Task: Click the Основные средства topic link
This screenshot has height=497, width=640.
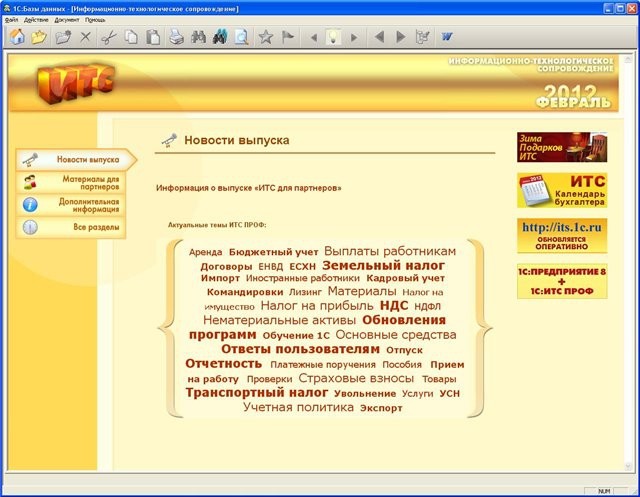Action: (396, 335)
